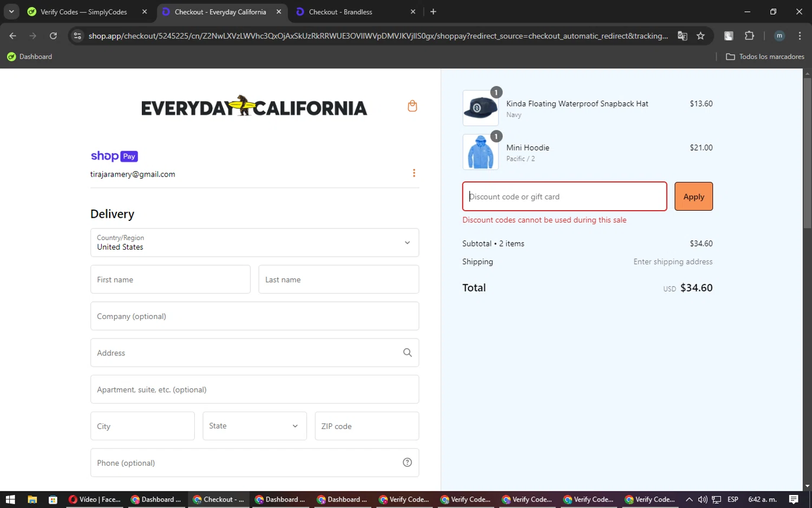This screenshot has width=812, height=508.
Task: View site information icon in address bar
Action: click(x=77, y=36)
